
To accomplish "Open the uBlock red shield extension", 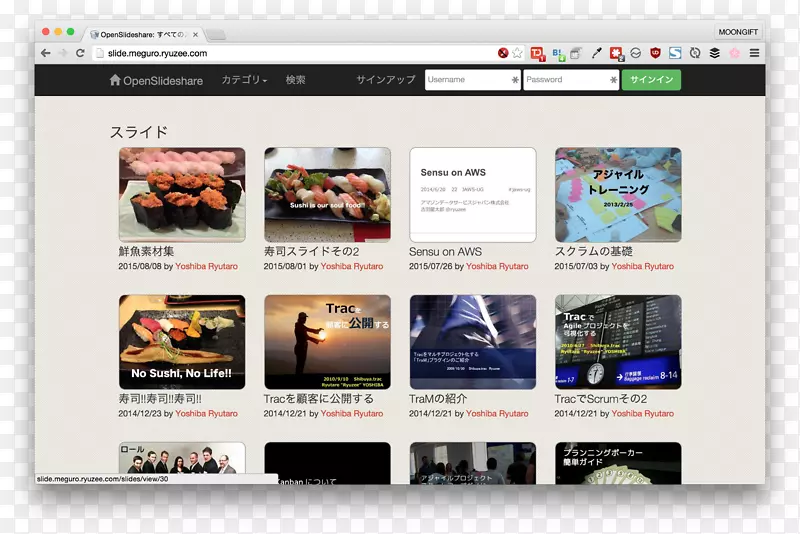I will tap(655, 53).
